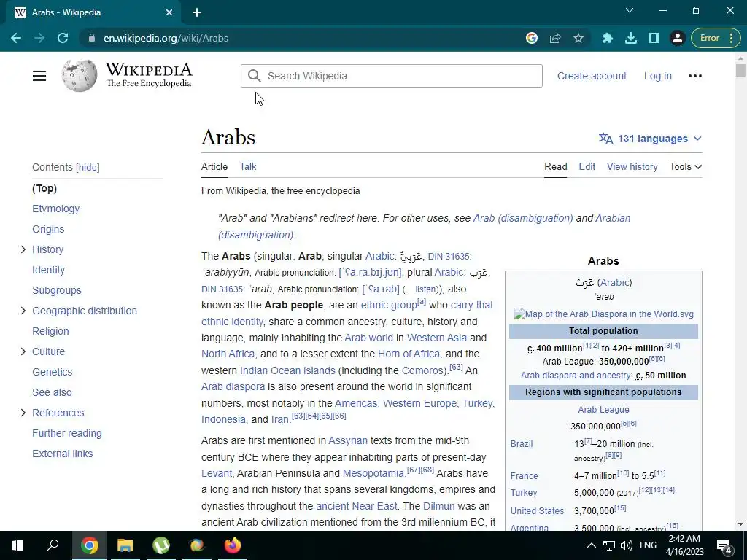Play the listen pronunciation link
The width and height of the screenshot is (747, 560).
pyautogui.click(x=425, y=289)
